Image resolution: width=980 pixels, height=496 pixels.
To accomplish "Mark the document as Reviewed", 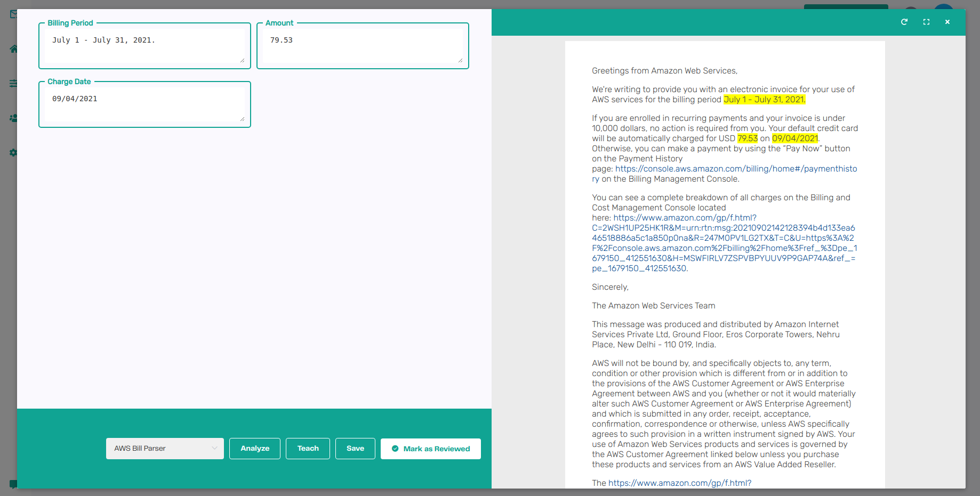I will pos(431,449).
